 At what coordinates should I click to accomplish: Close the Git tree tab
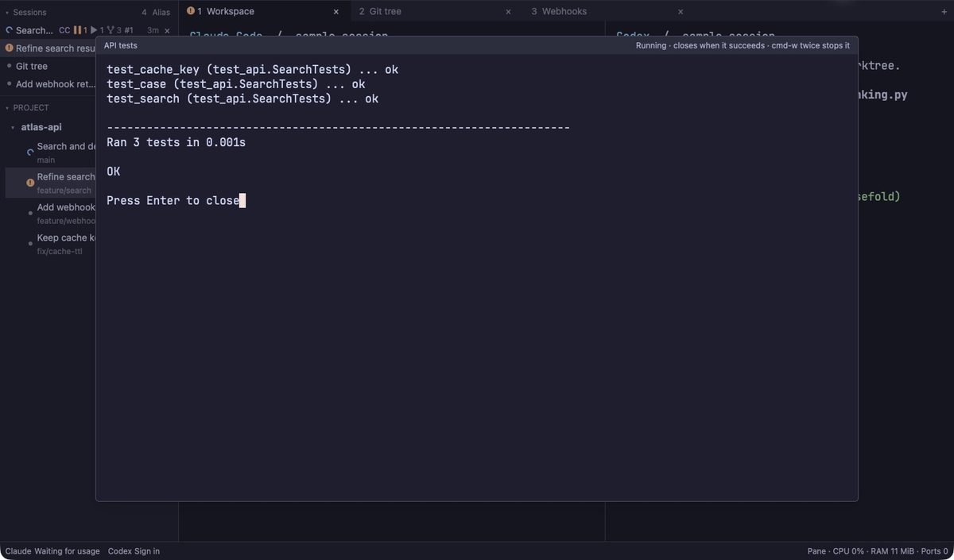tap(509, 12)
